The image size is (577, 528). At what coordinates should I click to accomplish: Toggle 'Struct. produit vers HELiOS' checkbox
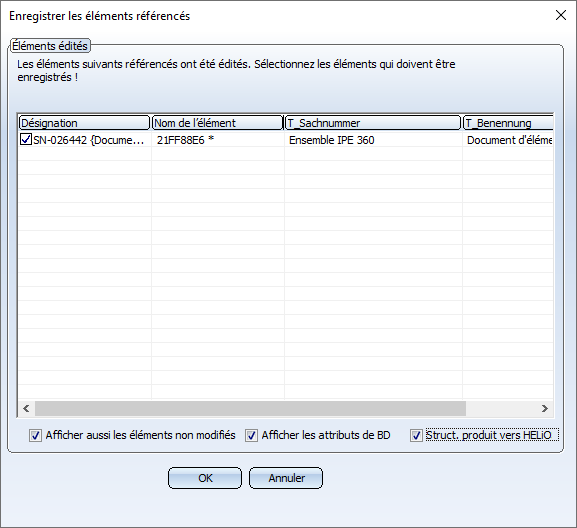[416, 436]
